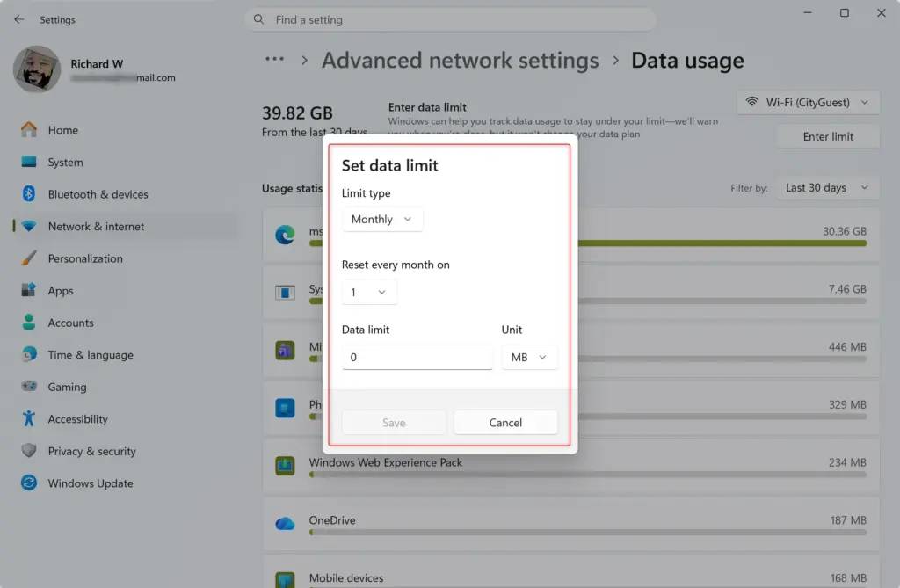Click the Mobile devices app icon
The image size is (900, 588).
pyautogui.click(x=285, y=579)
